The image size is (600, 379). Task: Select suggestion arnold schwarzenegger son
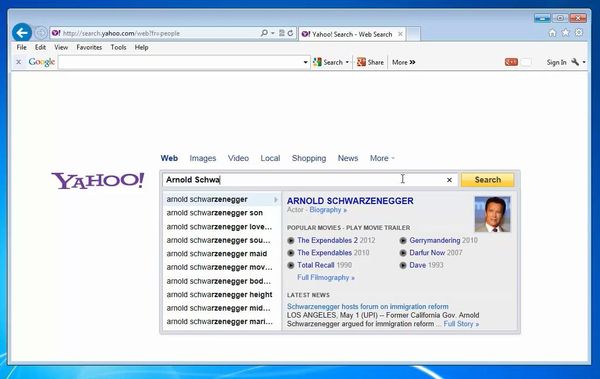[x=222, y=213]
